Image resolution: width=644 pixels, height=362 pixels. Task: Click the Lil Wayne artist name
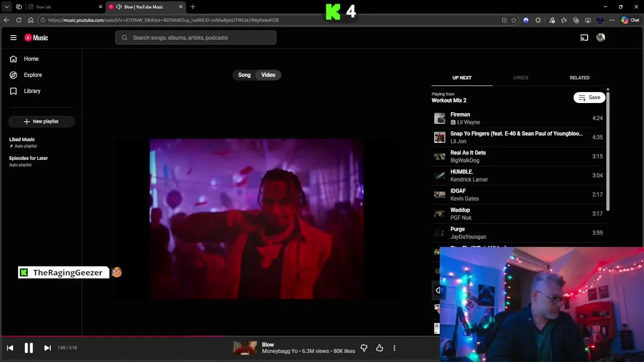[468, 122]
